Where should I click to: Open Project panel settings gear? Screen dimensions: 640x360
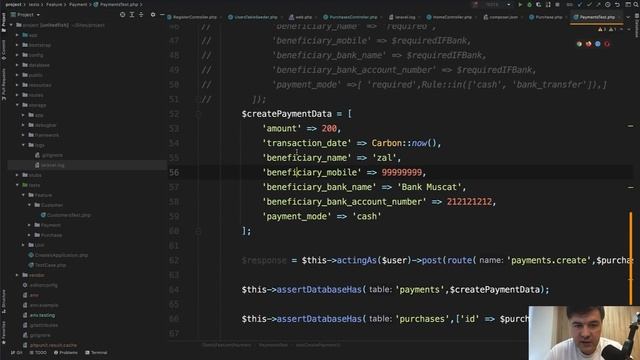pyautogui.click(x=153, y=15)
